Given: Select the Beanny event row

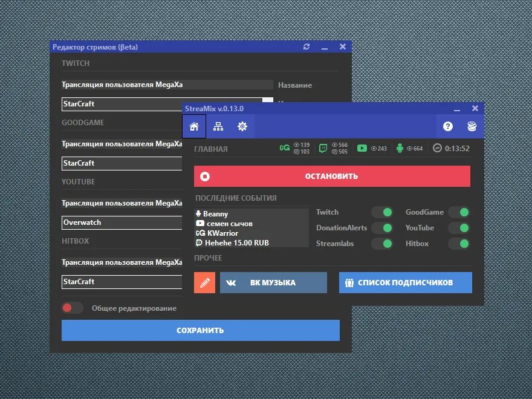Looking at the screenshot, I should [x=251, y=214].
